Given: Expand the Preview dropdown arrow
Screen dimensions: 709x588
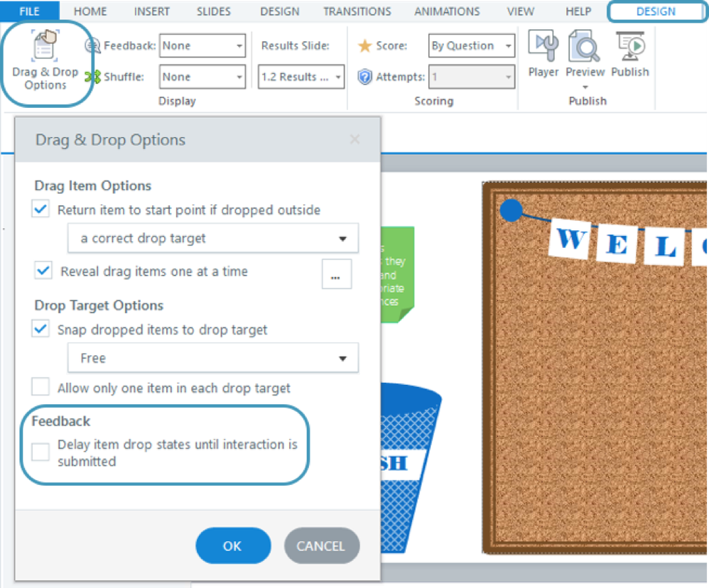Looking at the screenshot, I should point(585,87).
